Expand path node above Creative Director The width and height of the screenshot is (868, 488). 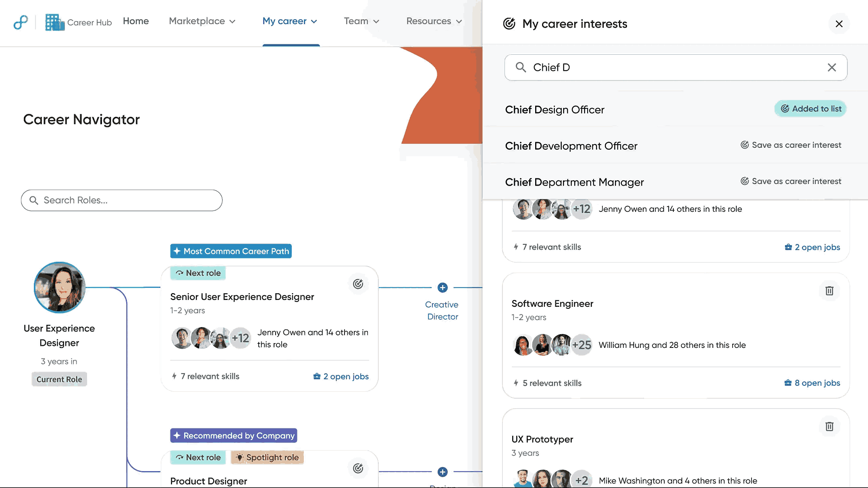coord(442,287)
